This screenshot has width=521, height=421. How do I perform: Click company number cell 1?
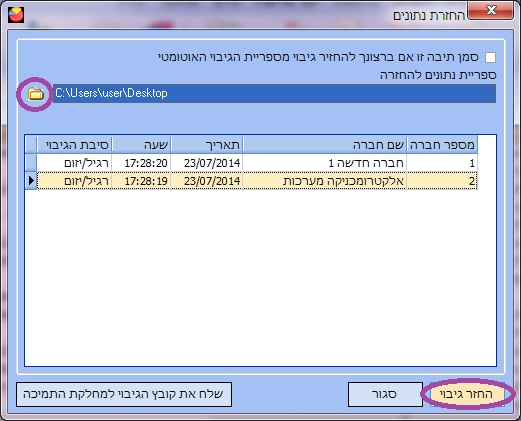tap(442, 163)
